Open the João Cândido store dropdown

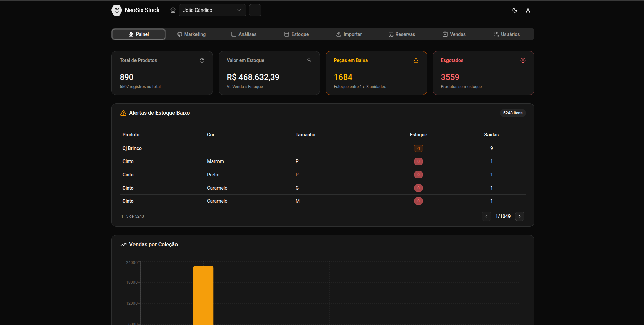(x=212, y=10)
